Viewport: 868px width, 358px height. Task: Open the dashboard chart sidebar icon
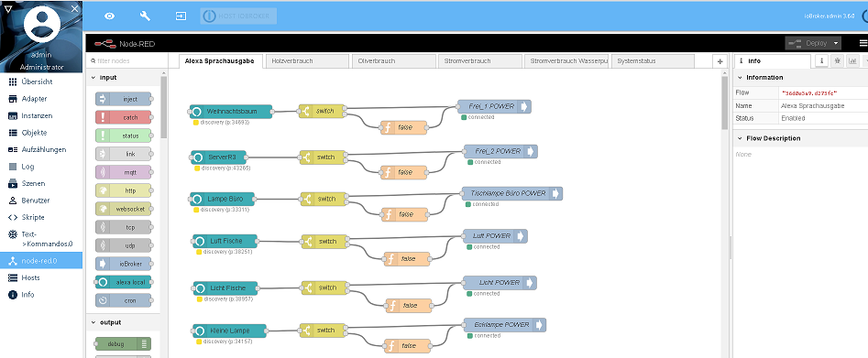[852, 60]
